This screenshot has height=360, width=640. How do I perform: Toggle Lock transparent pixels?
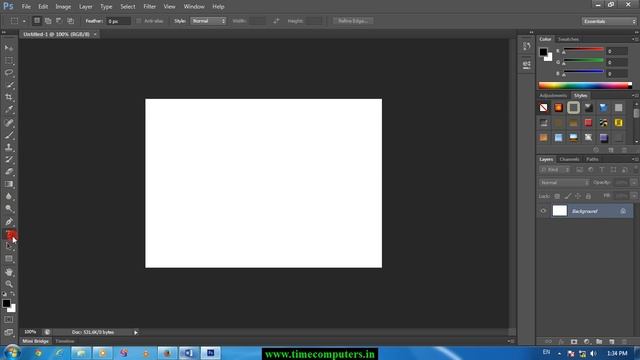click(x=557, y=196)
